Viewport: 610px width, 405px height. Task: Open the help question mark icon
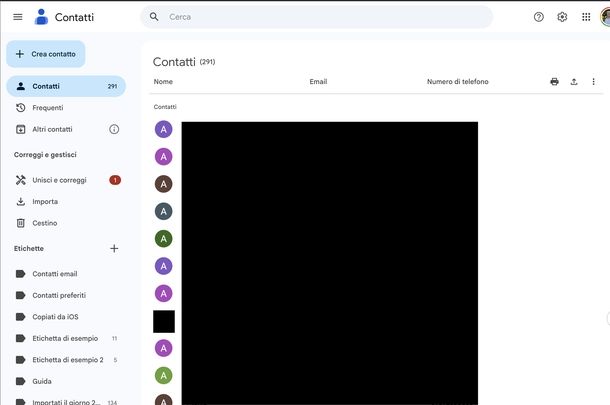pos(539,17)
